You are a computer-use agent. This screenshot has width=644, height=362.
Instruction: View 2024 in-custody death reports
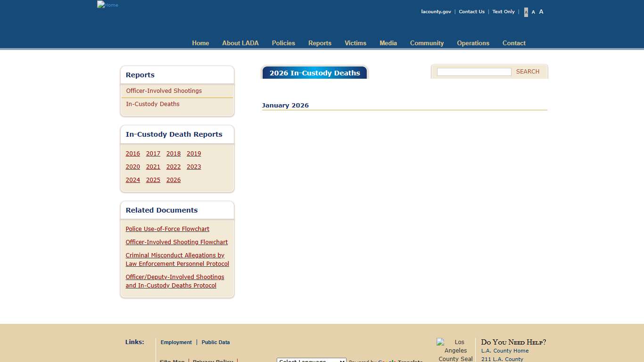tap(132, 180)
